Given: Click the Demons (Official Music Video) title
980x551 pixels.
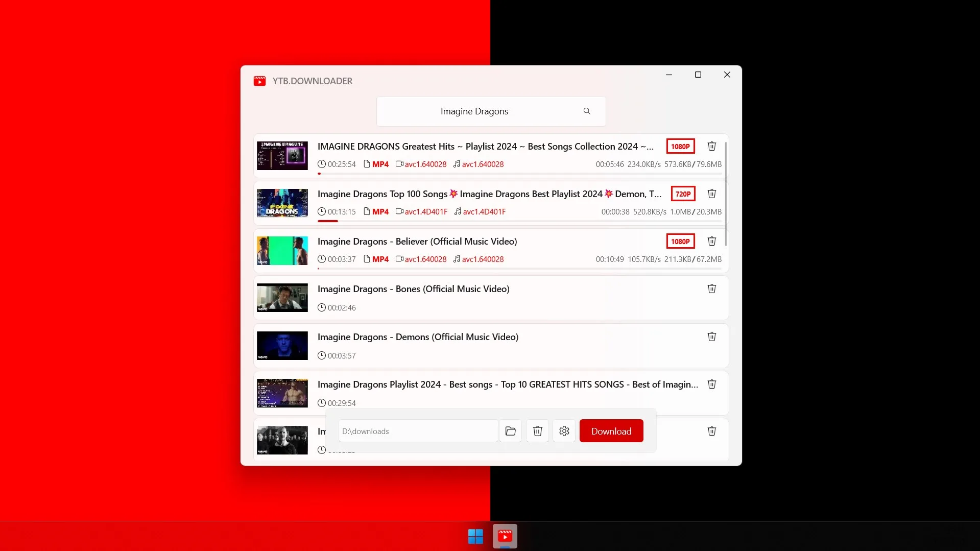Looking at the screenshot, I should click(418, 337).
